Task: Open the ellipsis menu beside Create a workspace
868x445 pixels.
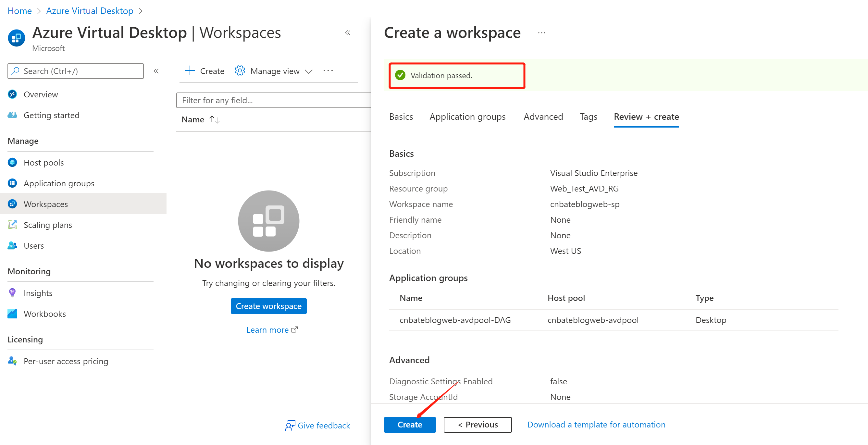Action: 541,33
